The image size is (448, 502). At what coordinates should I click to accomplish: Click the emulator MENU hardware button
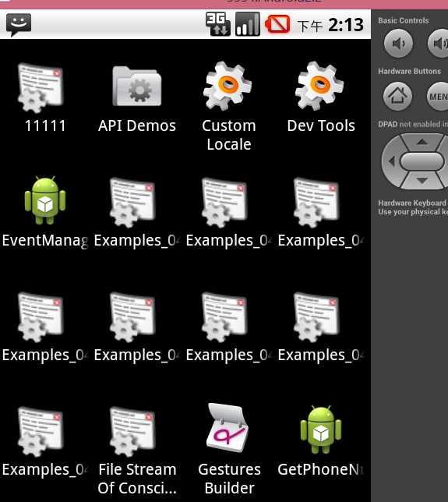[x=438, y=97]
